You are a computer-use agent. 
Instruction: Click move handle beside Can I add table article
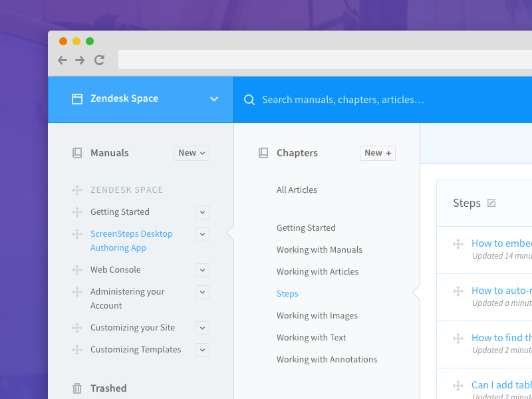(458, 386)
